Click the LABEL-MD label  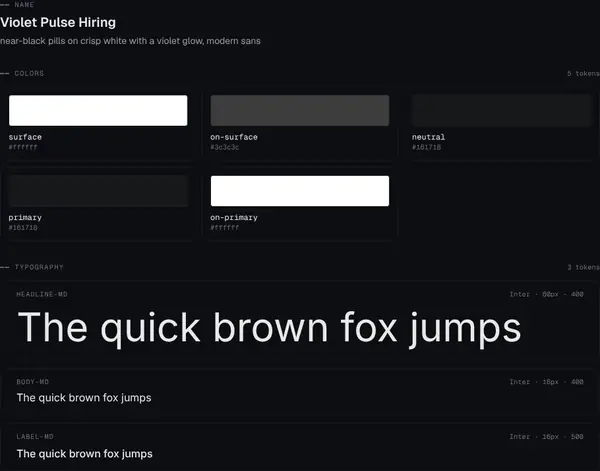pos(35,437)
